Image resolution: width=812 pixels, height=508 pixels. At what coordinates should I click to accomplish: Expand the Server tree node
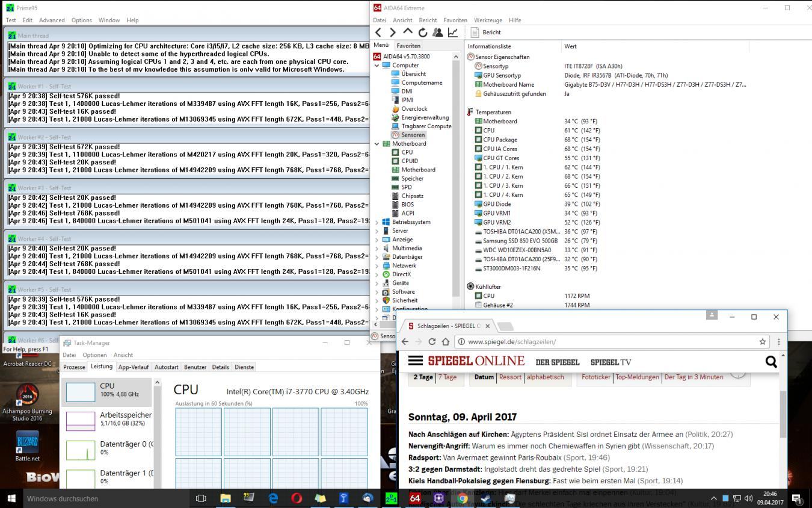[x=377, y=231]
